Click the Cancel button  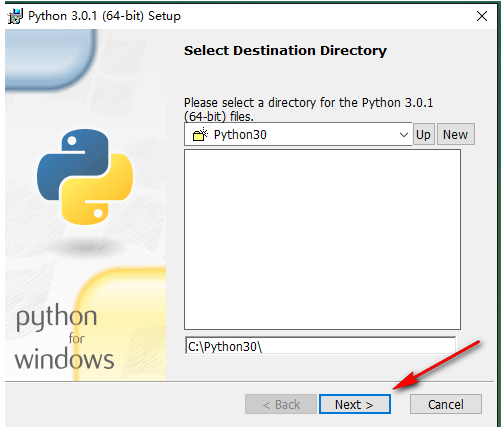click(446, 404)
